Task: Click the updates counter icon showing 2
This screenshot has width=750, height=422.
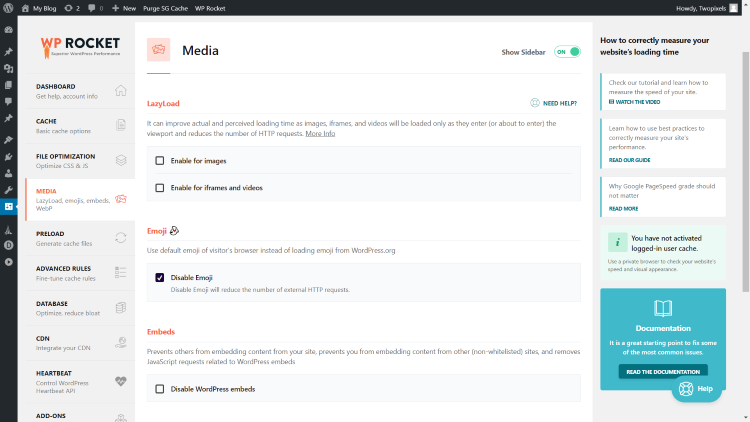Action: (x=72, y=8)
